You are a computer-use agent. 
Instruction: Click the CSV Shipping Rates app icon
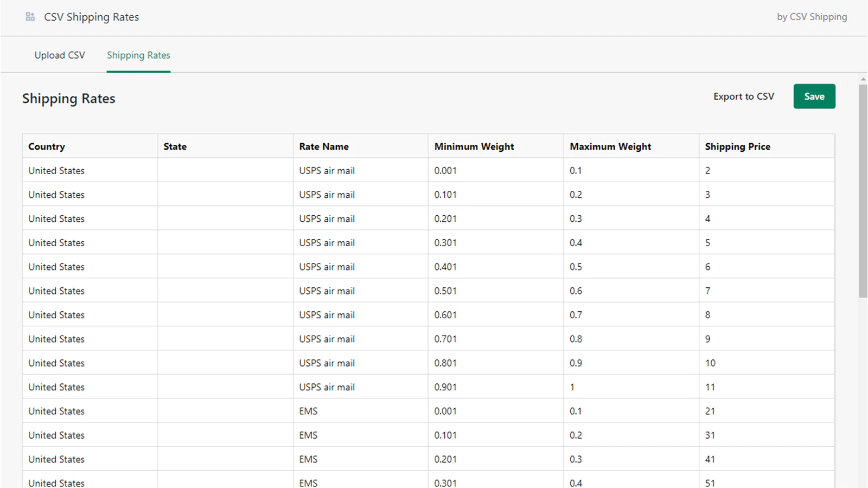point(30,17)
